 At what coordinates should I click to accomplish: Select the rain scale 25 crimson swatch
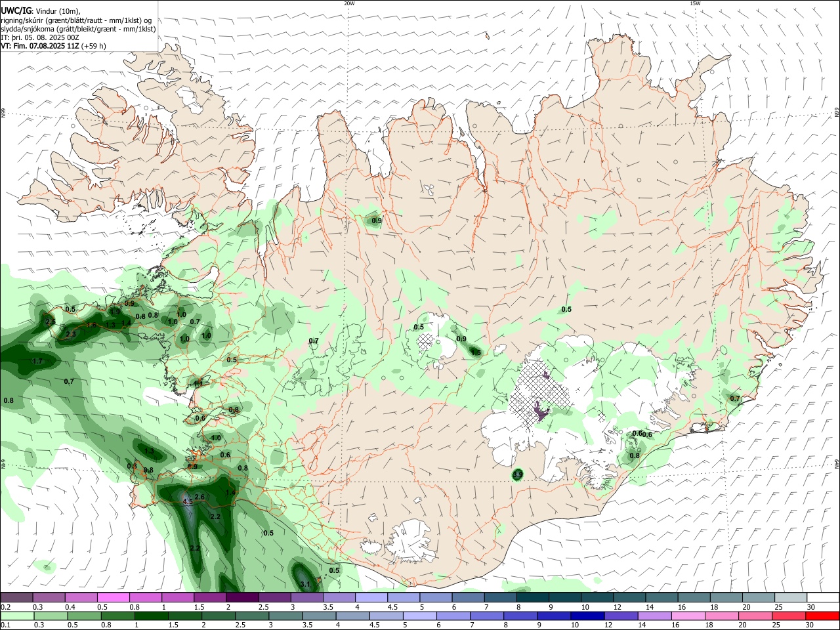pos(789,616)
